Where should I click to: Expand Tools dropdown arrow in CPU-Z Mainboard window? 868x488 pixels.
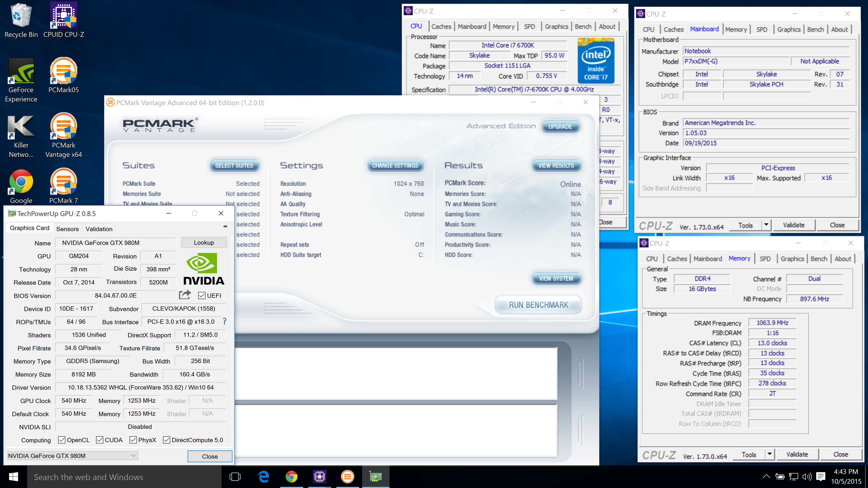766,225
